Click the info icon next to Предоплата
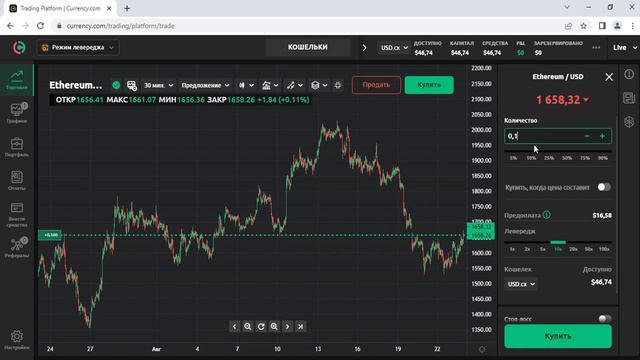Viewport: 640px width, 360px height. point(547,215)
